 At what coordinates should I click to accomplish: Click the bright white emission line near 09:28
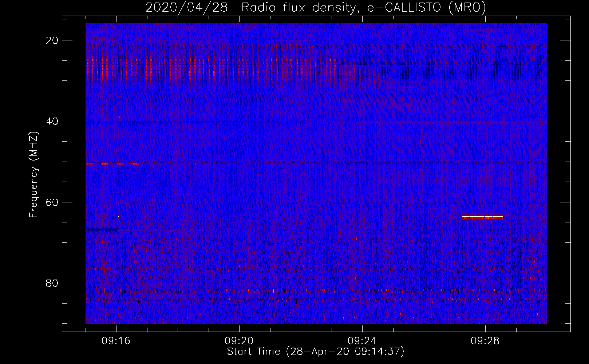point(482,217)
